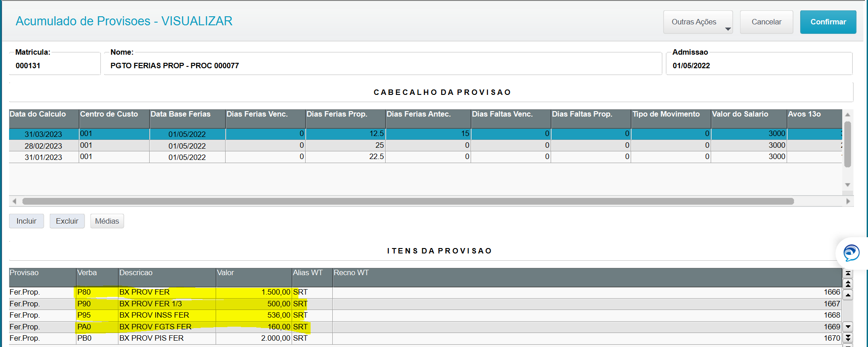The image size is (868, 347).
Task: Select the Dias Ferias Prop. column header
Action: tap(345, 118)
